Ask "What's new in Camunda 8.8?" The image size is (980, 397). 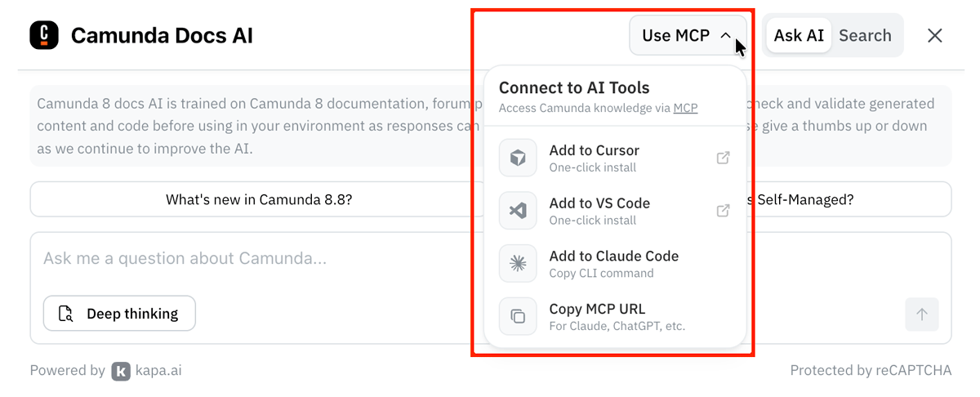point(259,199)
